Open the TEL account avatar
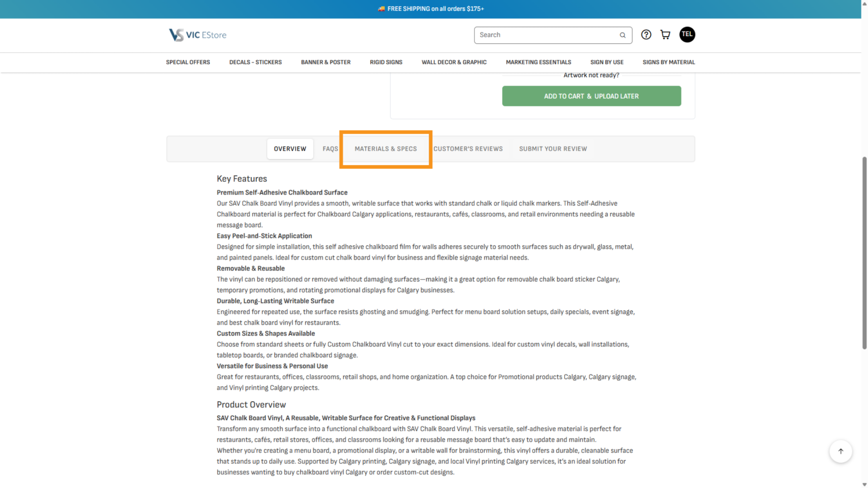The image size is (868, 488). [x=687, y=35]
